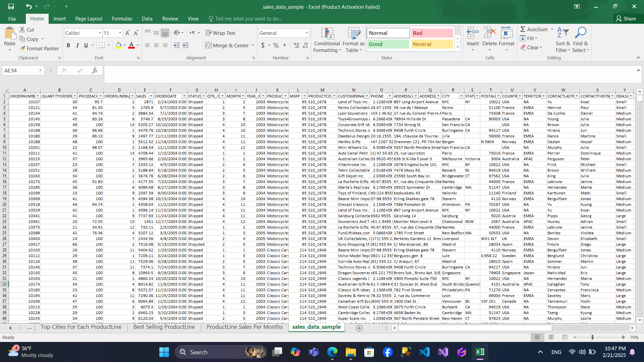
Task: Open the General number format dropdown
Action: click(307, 33)
